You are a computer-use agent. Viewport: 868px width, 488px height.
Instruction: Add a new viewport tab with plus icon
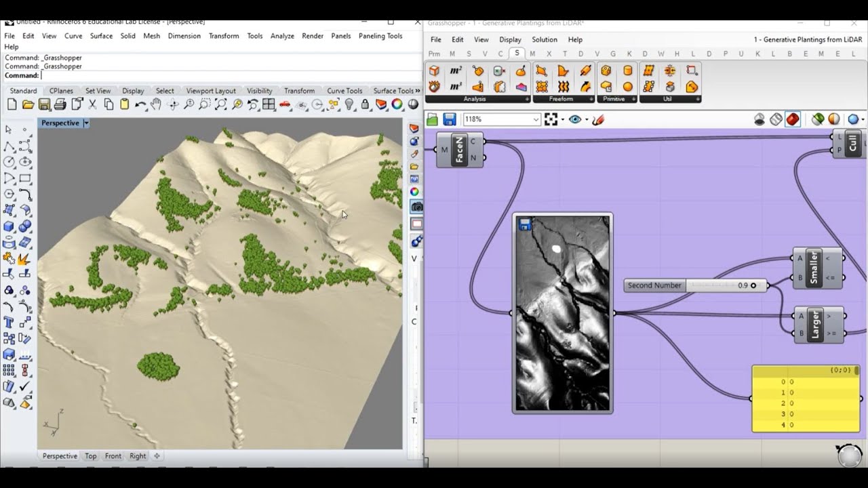pos(157,456)
